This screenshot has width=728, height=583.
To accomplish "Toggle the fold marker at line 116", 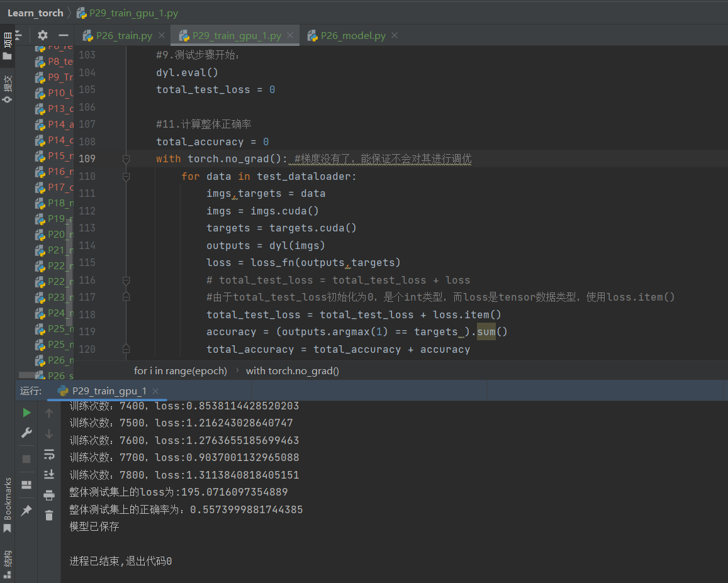I will 126,280.
